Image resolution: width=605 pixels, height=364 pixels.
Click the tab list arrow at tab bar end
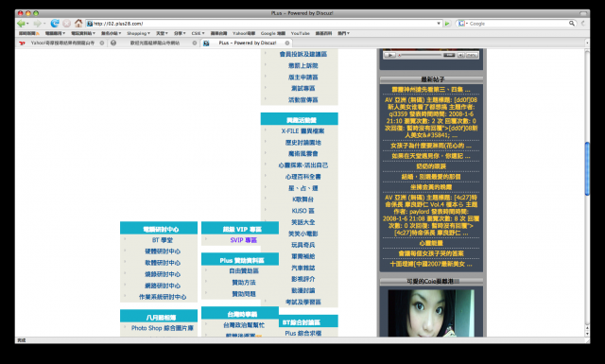(587, 43)
